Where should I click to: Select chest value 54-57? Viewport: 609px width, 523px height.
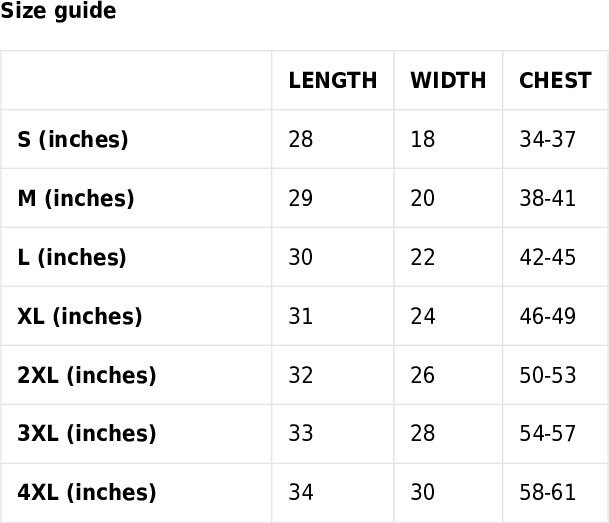548,434
